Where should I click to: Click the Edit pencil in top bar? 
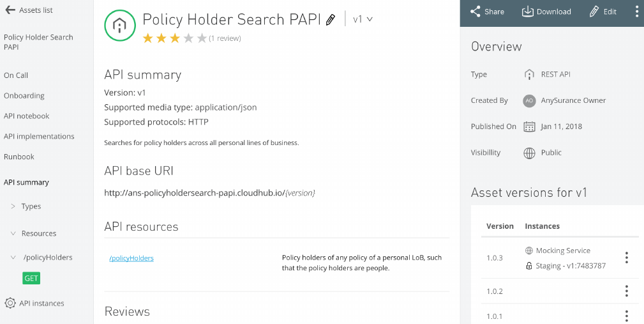[594, 12]
